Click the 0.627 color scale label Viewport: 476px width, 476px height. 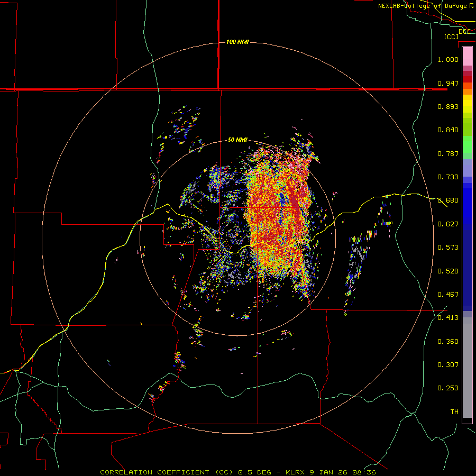tap(448, 224)
